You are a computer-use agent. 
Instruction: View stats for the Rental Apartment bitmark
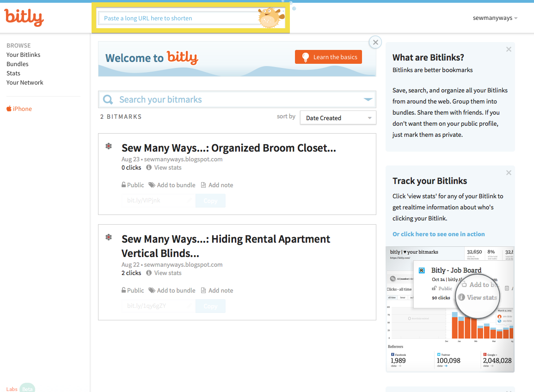click(x=164, y=273)
